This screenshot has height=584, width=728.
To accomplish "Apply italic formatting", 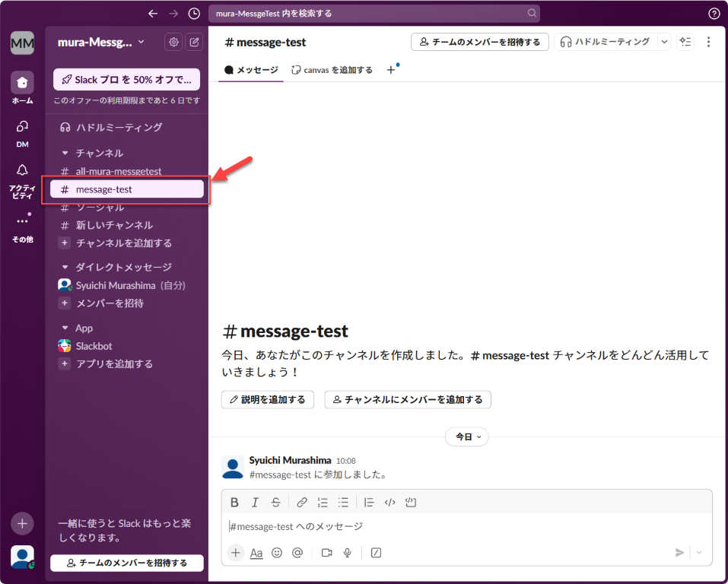I will 255,503.
